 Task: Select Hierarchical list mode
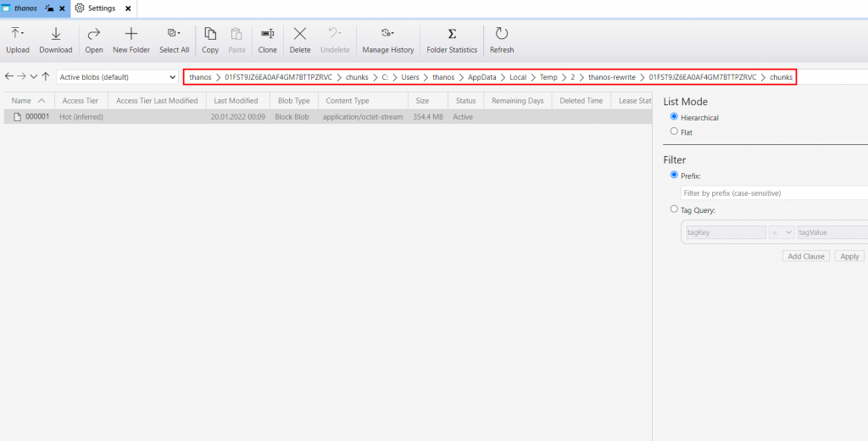[674, 117]
